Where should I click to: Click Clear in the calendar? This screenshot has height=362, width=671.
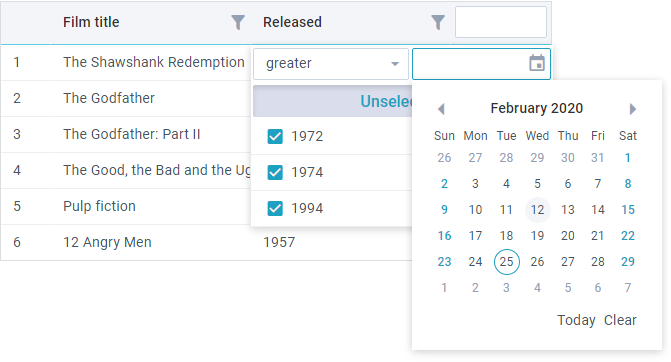click(620, 320)
